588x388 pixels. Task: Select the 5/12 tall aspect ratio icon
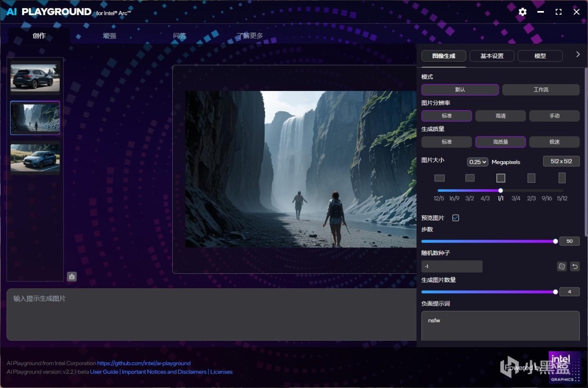click(562, 178)
